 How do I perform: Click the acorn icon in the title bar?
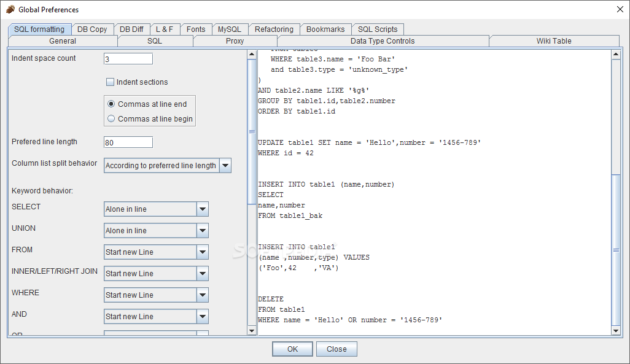click(10, 9)
